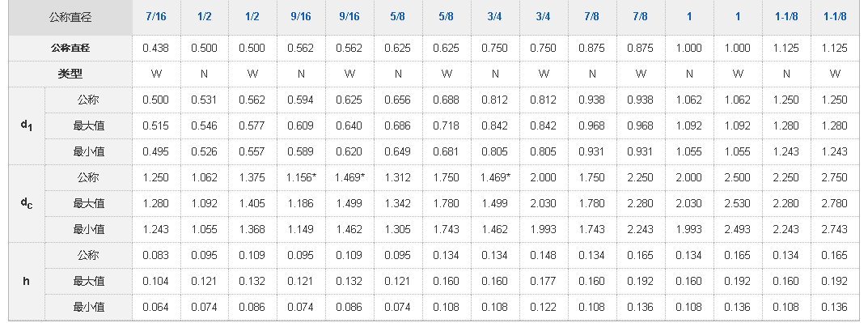This screenshot has height=323, width=868.
Task: Click the 1/2 header above 0.531
Action: [x=205, y=17]
